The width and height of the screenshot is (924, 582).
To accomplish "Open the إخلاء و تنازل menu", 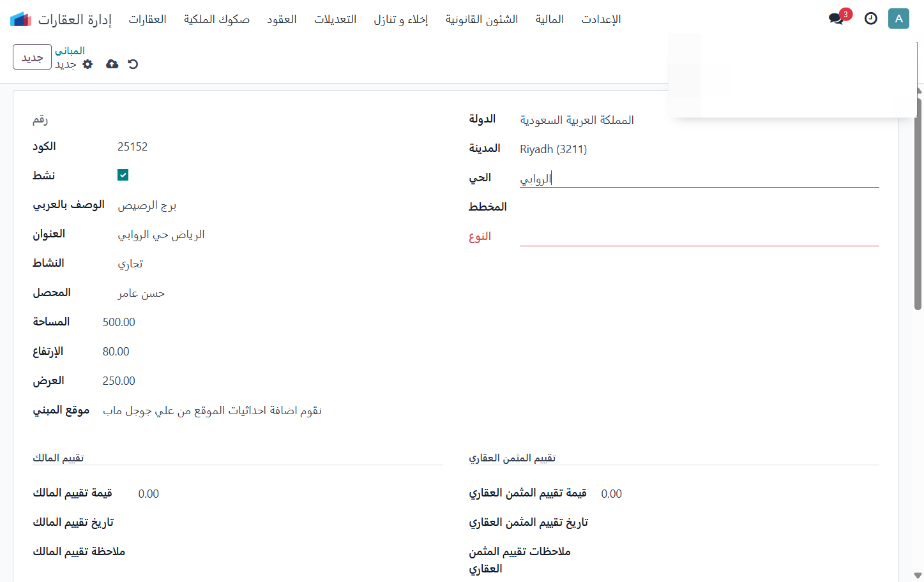I will 401,19.
